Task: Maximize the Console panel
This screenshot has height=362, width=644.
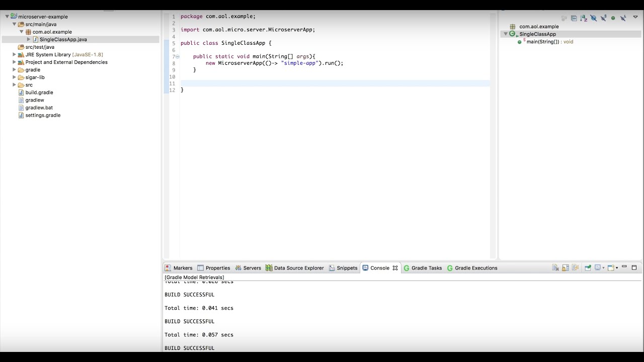Action: pos(634,267)
